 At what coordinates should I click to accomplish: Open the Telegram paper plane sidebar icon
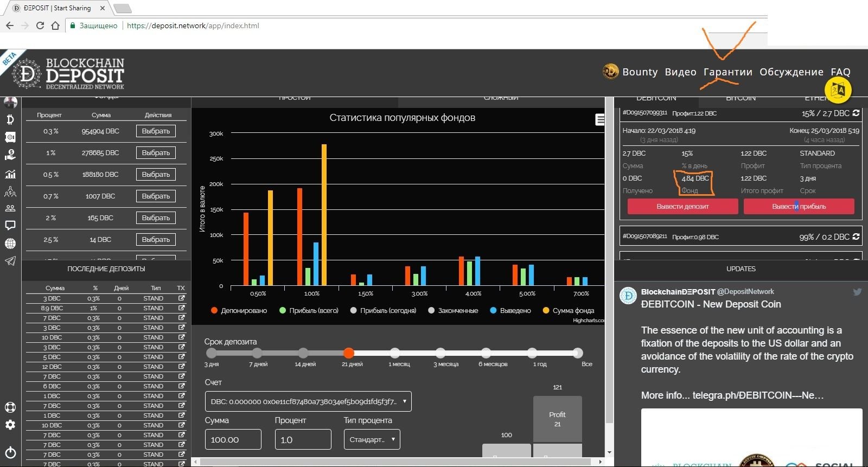[x=10, y=261]
